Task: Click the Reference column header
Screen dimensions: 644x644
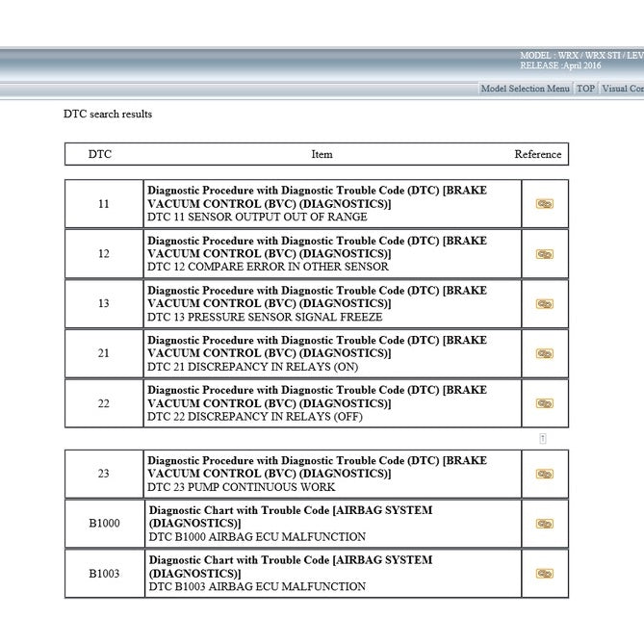Action: pyautogui.click(x=537, y=154)
